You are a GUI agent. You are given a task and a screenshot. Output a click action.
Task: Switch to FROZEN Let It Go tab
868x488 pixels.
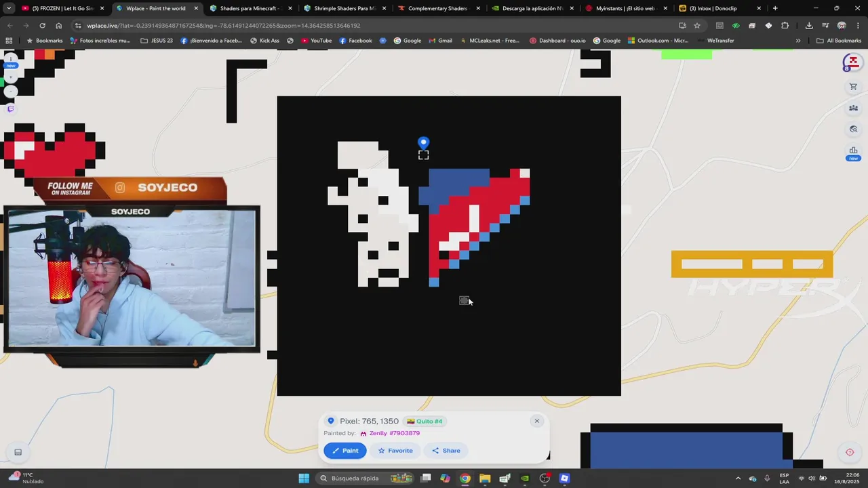coord(63,8)
